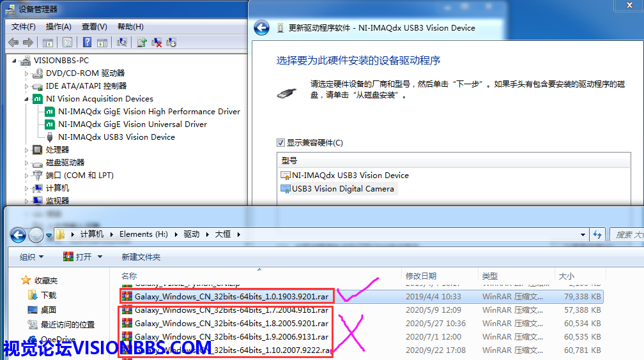The width and height of the screenshot is (644, 360).
Task: Expand the DVD/CD-ROM 驱动器 node
Action: click(27, 73)
